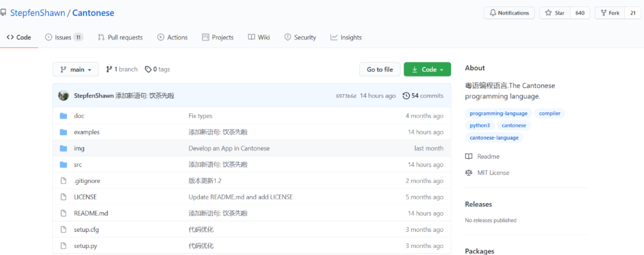Open the Readme link in About

tap(482, 156)
